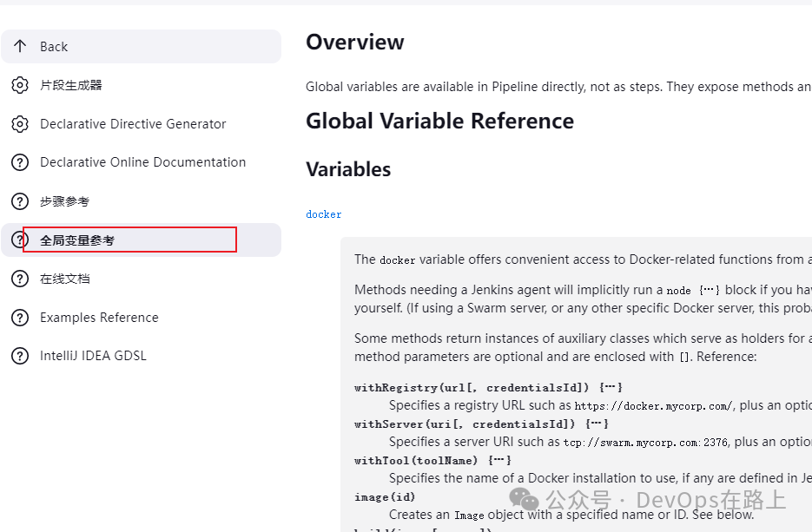Click the help icon beside 步骤参考

(20, 201)
